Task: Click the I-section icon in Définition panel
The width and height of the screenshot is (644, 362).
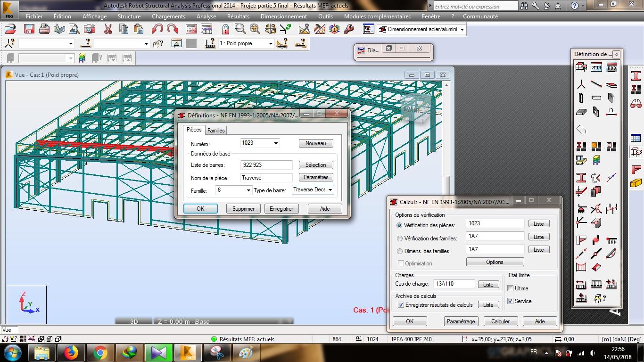Action: tap(581, 178)
